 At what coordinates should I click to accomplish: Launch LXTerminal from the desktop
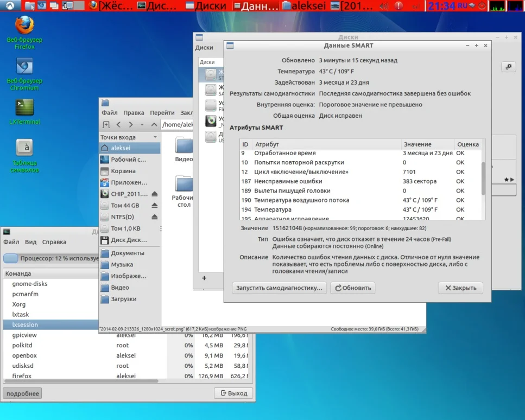24,108
